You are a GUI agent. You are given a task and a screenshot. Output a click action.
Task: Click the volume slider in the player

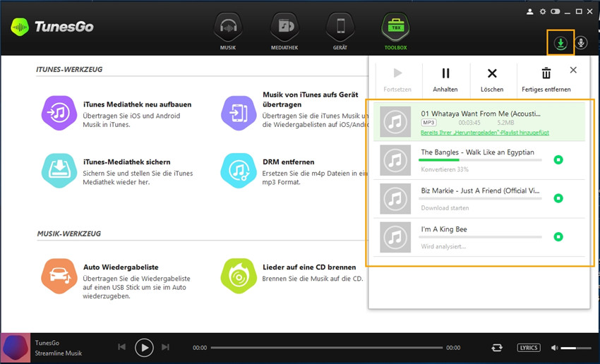pyautogui.click(x=576, y=348)
